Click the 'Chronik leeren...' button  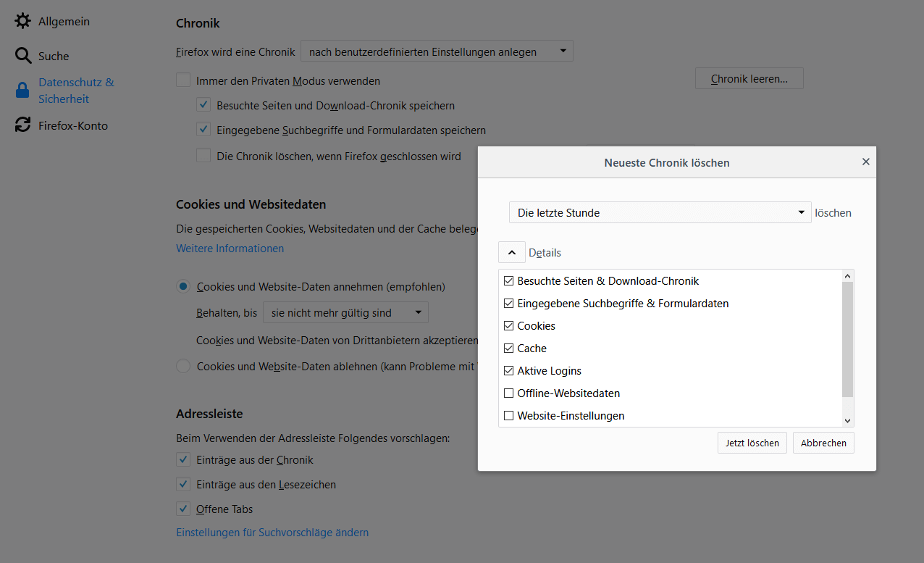tap(749, 78)
